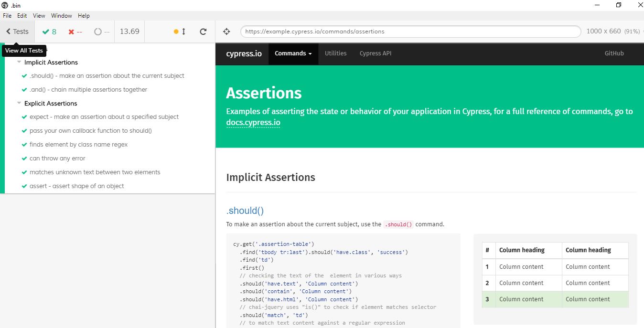Viewport: 644px width, 328px height.
Task: Click the View All Tests button
Action: click(x=24, y=50)
